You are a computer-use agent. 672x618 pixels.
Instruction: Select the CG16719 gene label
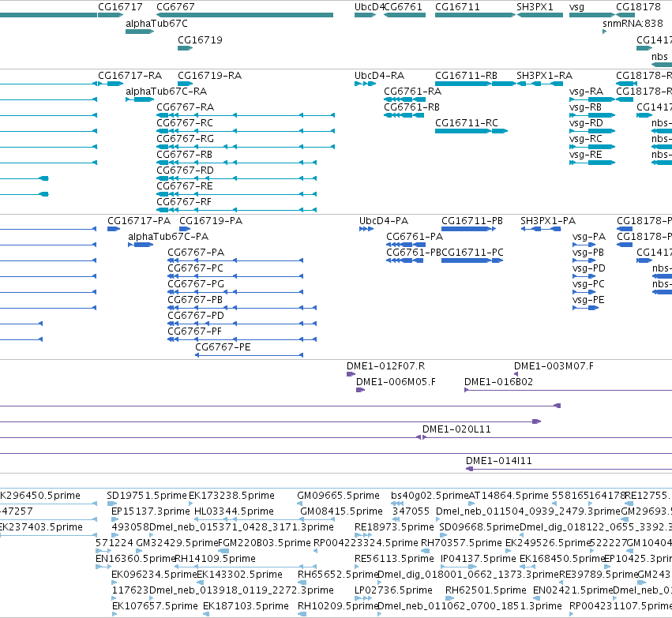point(200,39)
